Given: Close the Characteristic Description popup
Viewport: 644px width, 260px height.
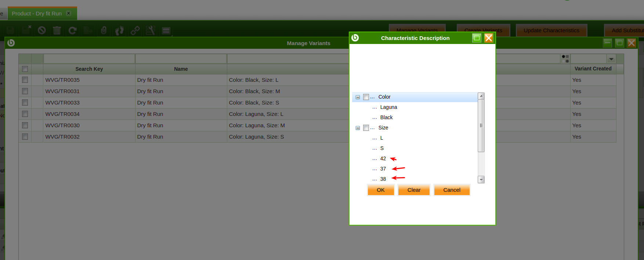Looking at the screenshot, I should (489, 38).
